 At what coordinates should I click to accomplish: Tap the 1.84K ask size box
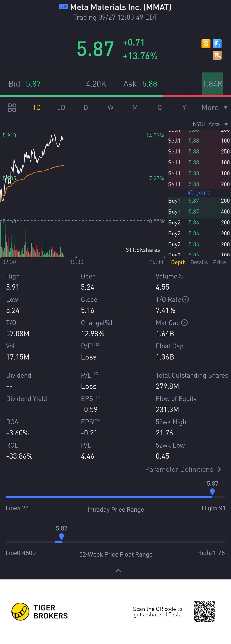212,84
